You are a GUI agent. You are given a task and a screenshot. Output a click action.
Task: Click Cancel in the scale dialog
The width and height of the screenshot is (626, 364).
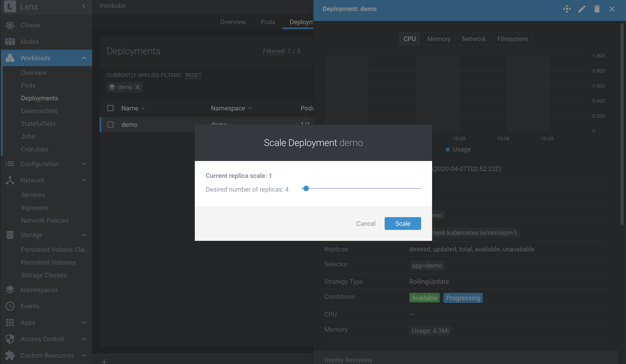point(366,224)
